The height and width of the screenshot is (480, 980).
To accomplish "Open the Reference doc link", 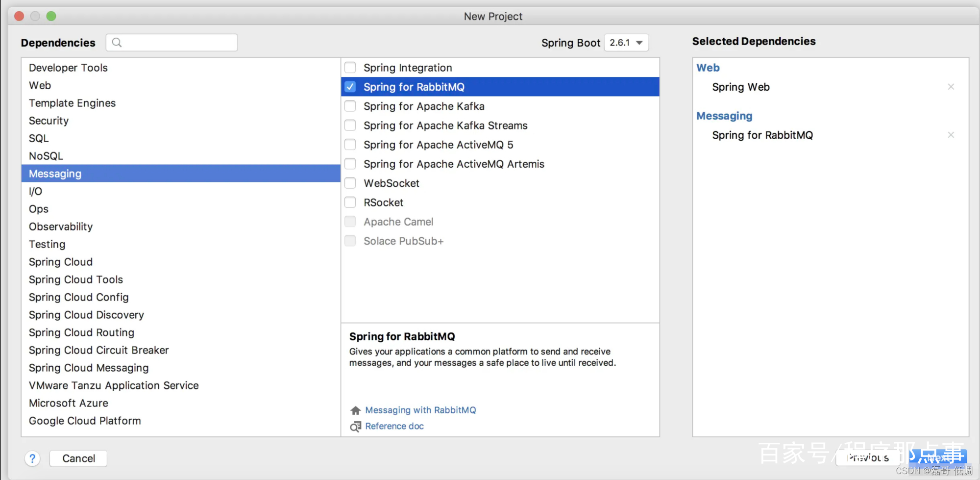I will click(x=394, y=426).
